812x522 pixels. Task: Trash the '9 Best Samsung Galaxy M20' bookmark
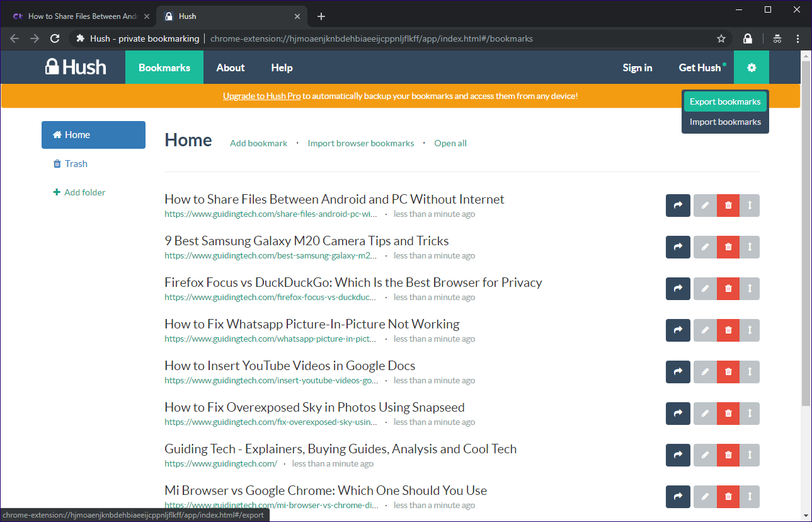pyautogui.click(x=728, y=247)
